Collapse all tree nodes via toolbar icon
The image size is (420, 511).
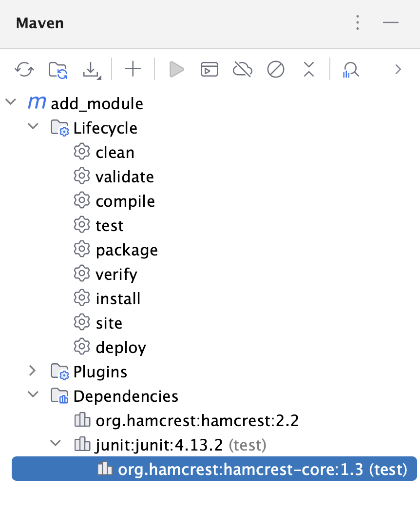[308, 69]
